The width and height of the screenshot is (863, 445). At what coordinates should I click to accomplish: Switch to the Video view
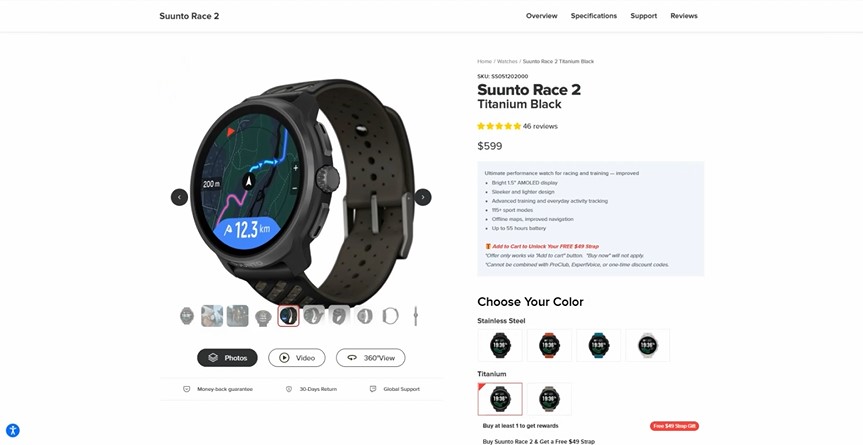tap(297, 358)
